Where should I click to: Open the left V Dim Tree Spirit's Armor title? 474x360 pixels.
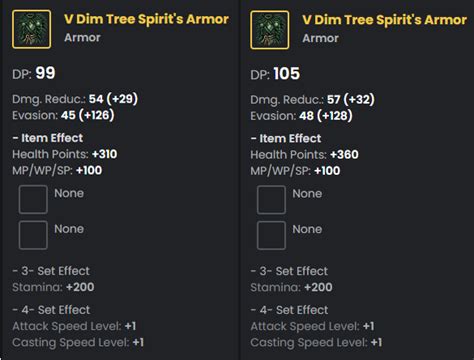pos(146,19)
